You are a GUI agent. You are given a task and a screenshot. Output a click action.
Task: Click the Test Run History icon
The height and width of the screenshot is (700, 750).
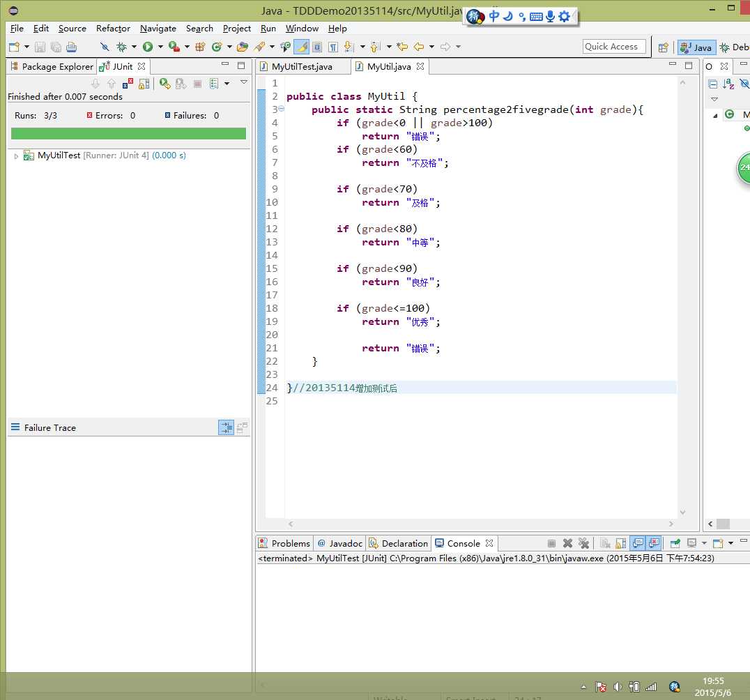[214, 84]
